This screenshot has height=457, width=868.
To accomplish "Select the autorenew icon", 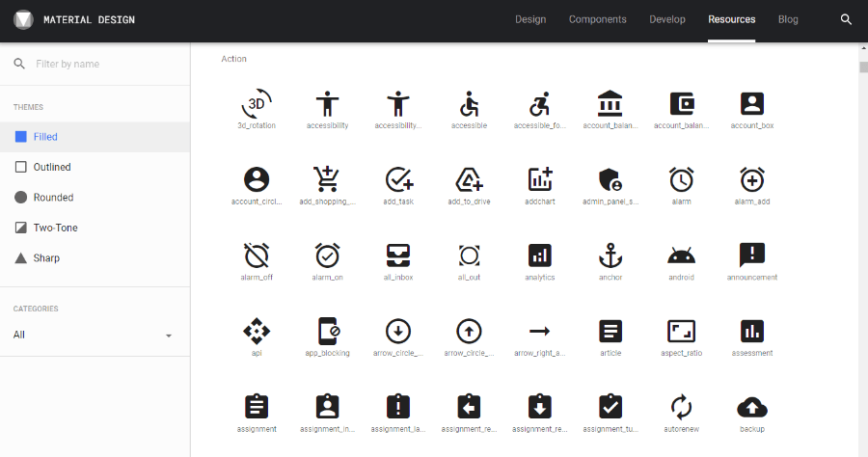I will (682, 407).
